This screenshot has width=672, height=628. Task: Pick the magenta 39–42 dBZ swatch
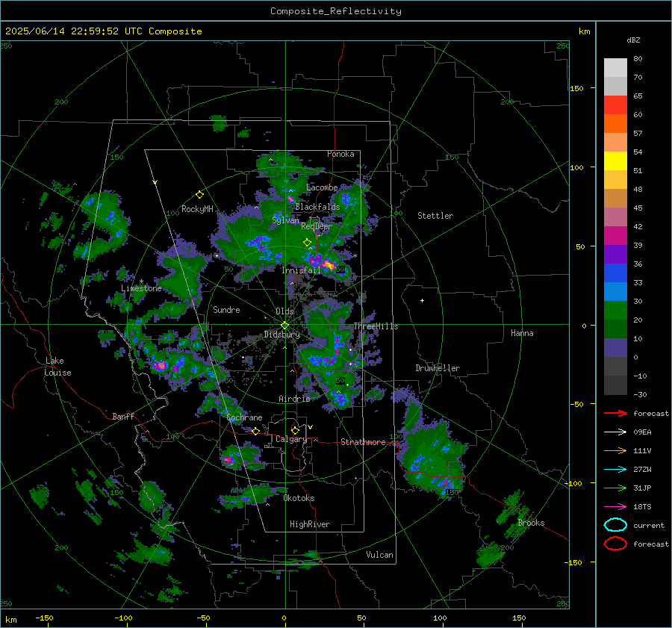[615, 236]
